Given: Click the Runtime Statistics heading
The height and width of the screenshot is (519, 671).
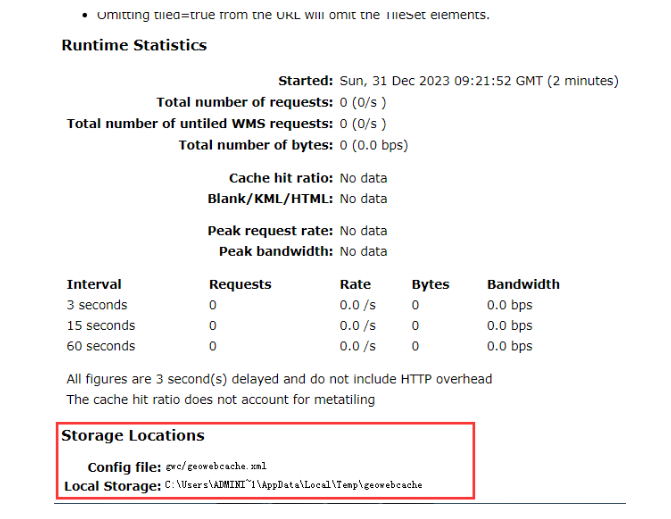Looking at the screenshot, I should point(134,45).
